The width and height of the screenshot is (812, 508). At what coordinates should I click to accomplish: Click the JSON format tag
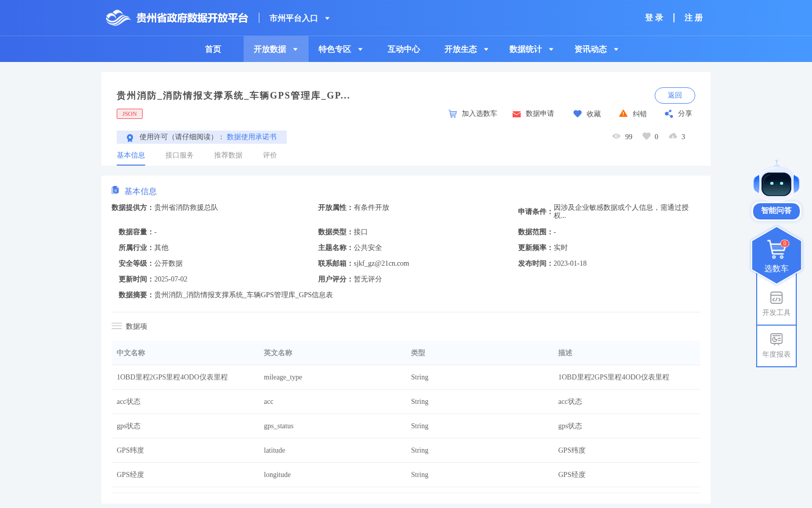pyautogui.click(x=129, y=114)
